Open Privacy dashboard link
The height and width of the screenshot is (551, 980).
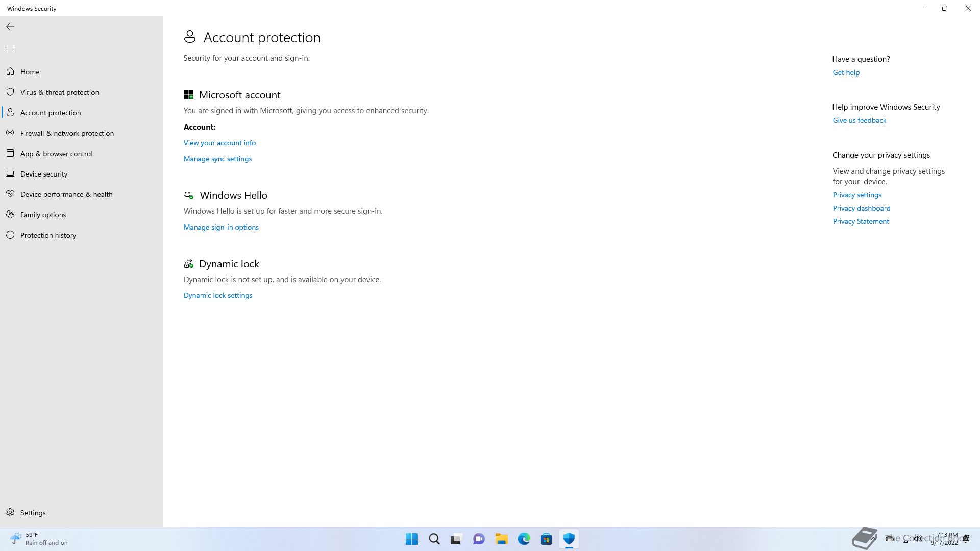(862, 208)
